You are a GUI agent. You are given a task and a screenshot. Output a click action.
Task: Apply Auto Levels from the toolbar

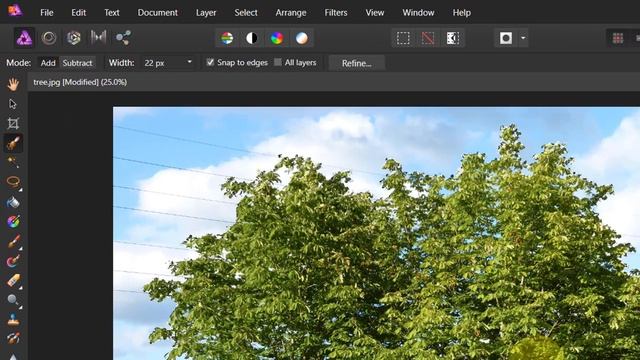(x=227, y=38)
